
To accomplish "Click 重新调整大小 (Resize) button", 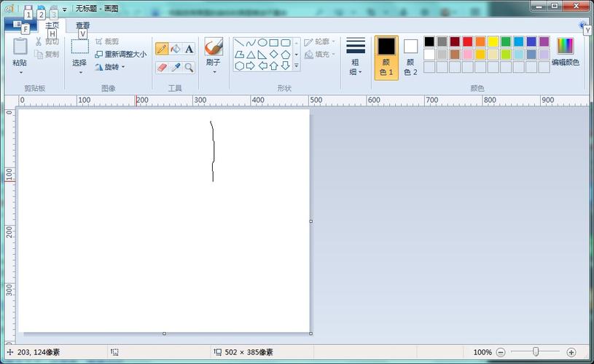I will click(121, 54).
